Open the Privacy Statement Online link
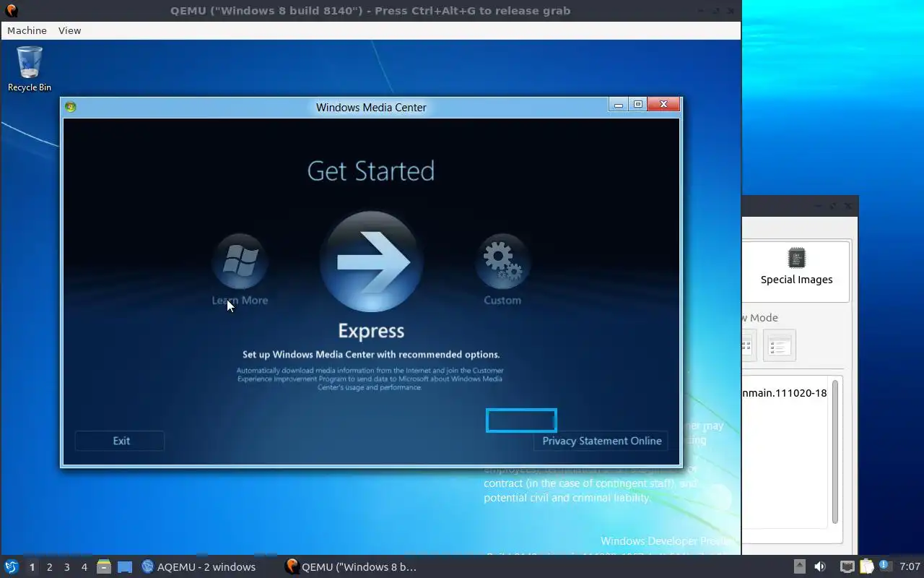Screen dimensions: 924x578 [x=601, y=441]
